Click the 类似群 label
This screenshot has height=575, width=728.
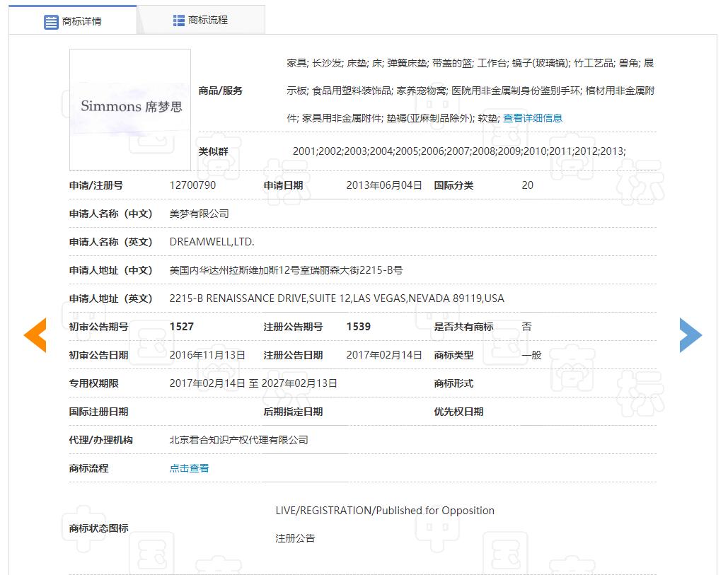pyautogui.click(x=214, y=151)
